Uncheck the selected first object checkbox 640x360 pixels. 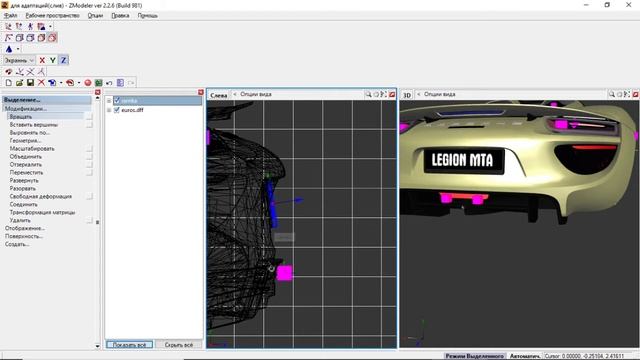117,100
